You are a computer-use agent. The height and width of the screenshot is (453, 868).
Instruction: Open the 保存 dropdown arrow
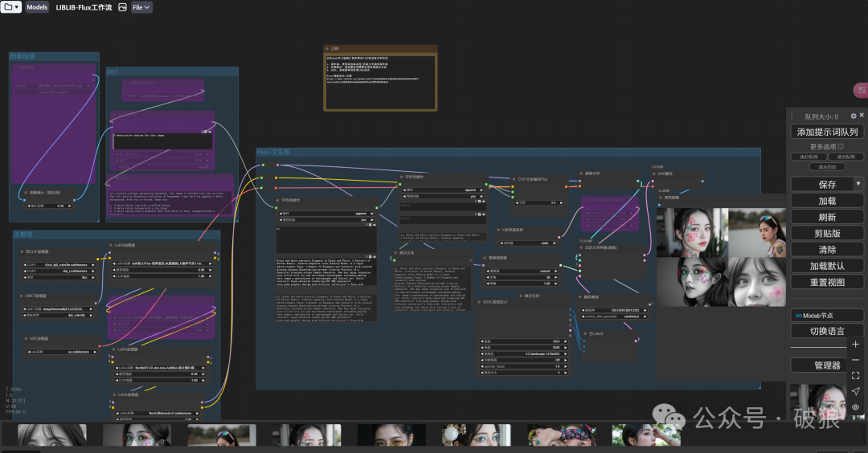pos(858,184)
